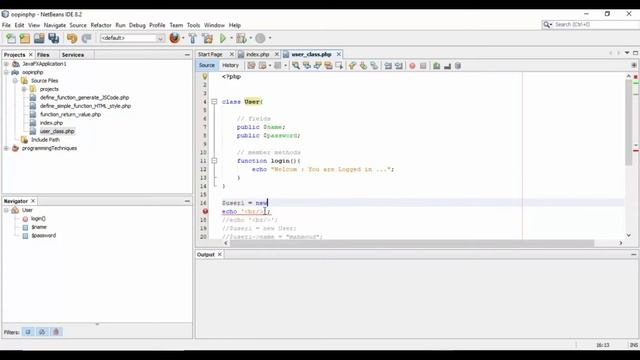Open the Debug Project dropdown arrow
Viewport: 640px width, 360px height.
point(251,38)
